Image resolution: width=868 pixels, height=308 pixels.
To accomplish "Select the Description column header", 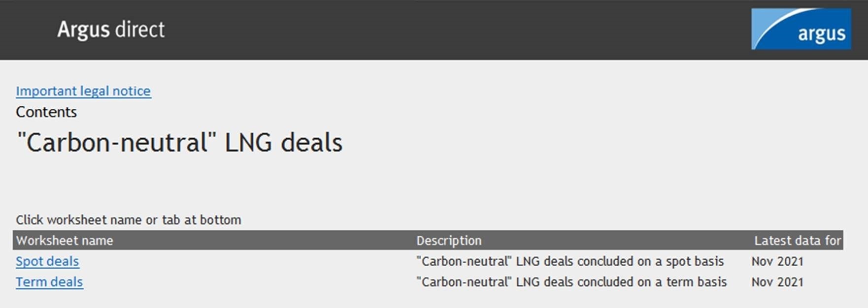I will (x=449, y=241).
